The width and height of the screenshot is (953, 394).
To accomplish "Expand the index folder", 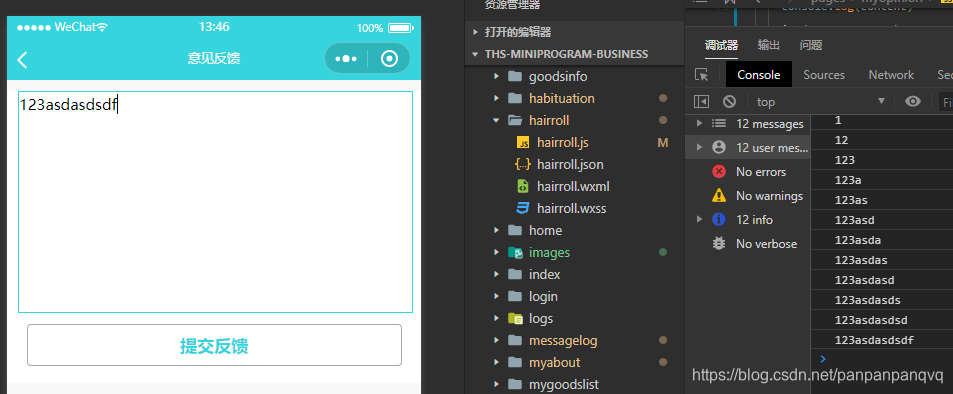I will pos(497,275).
